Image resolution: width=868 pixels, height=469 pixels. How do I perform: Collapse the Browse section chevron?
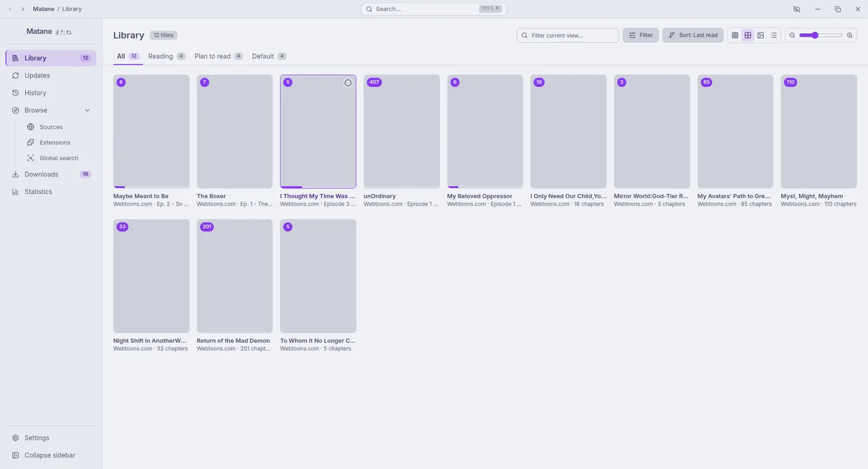click(x=87, y=111)
